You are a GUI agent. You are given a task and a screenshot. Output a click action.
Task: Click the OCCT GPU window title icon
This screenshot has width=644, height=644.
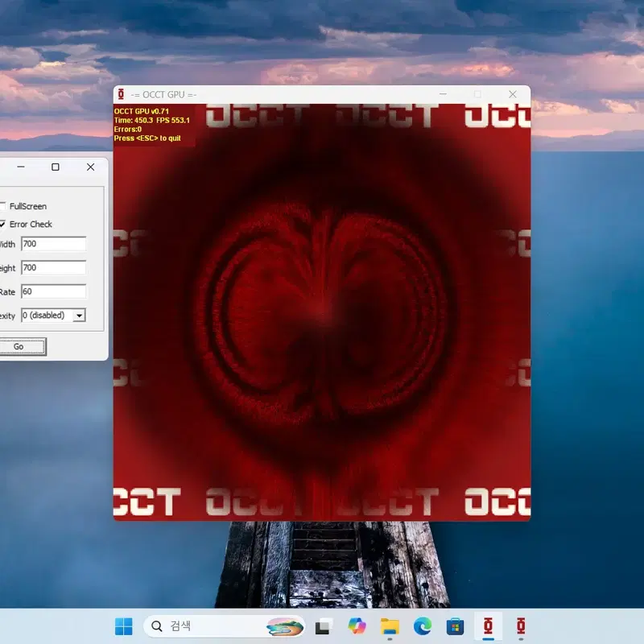121,94
